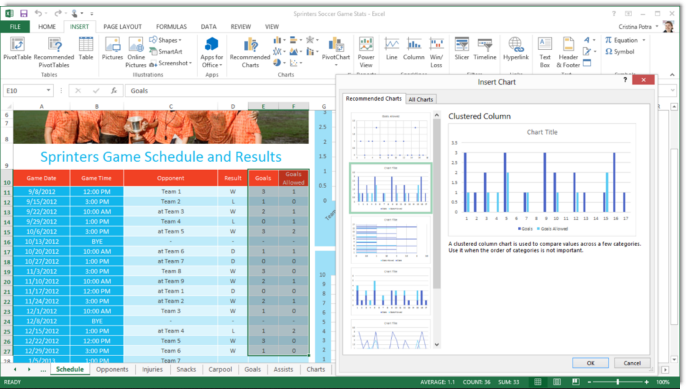686x389 pixels.
Task: Close the Insert Chart dialog
Action: [644, 80]
